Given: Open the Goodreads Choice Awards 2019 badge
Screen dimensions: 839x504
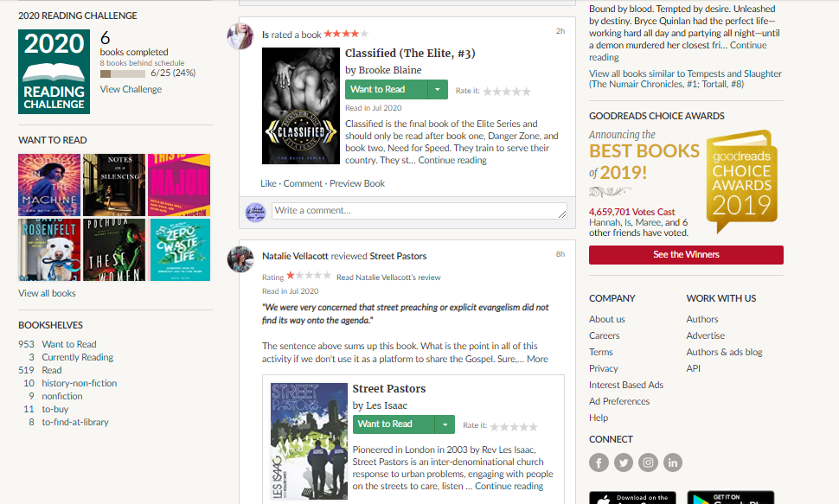Looking at the screenshot, I should tap(741, 181).
